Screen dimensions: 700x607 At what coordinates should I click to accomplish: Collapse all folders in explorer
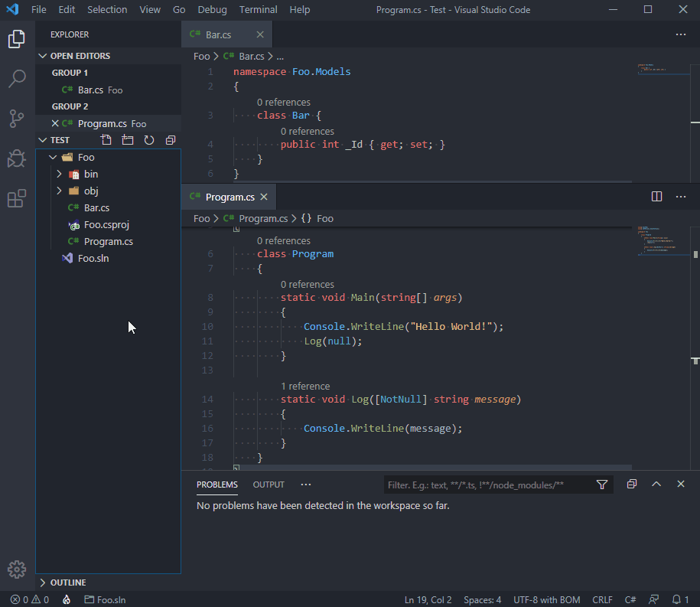(171, 140)
